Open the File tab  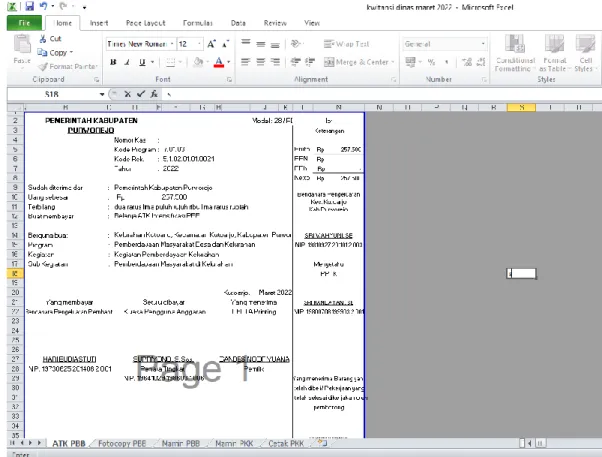(x=24, y=23)
